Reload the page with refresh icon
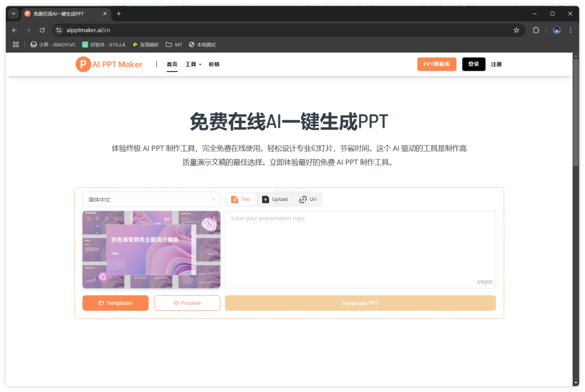This screenshot has height=392, width=585. [x=42, y=30]
